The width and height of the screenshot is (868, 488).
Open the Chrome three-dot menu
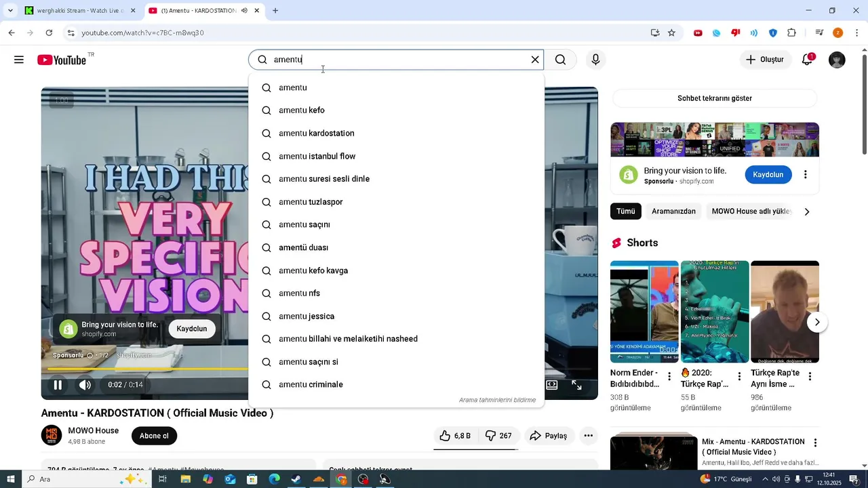click(x=856, y=33)
